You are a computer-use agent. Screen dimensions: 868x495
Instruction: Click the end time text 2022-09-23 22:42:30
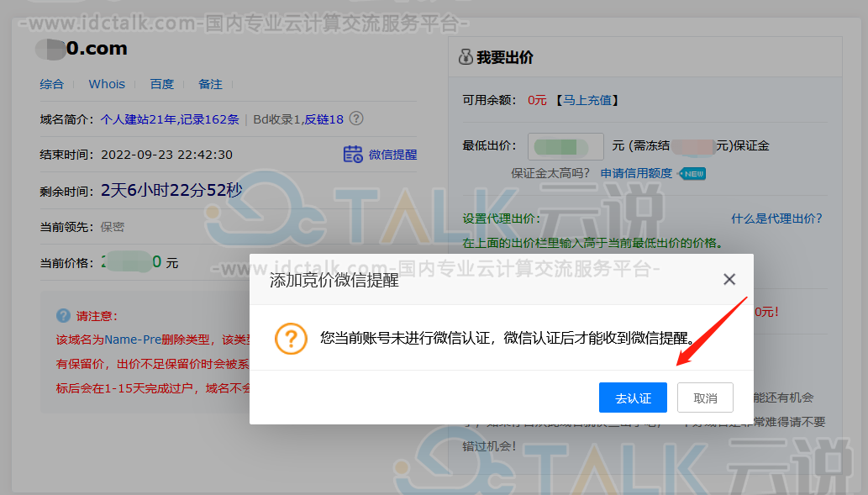(166, 155)
